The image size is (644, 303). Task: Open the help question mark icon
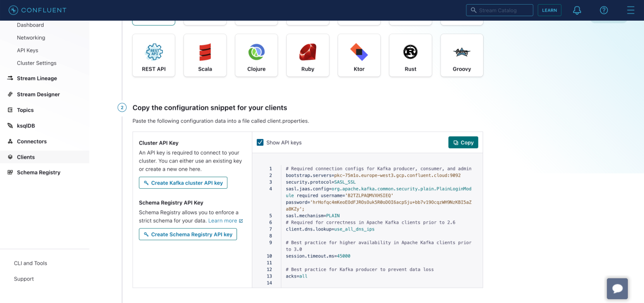(x=604, y=10)
